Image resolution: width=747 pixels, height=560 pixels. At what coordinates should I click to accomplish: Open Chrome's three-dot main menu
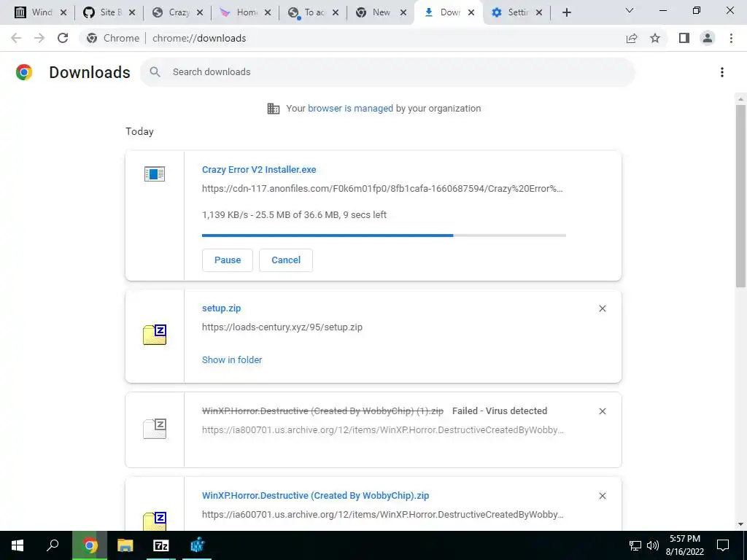tap(731, 38)
